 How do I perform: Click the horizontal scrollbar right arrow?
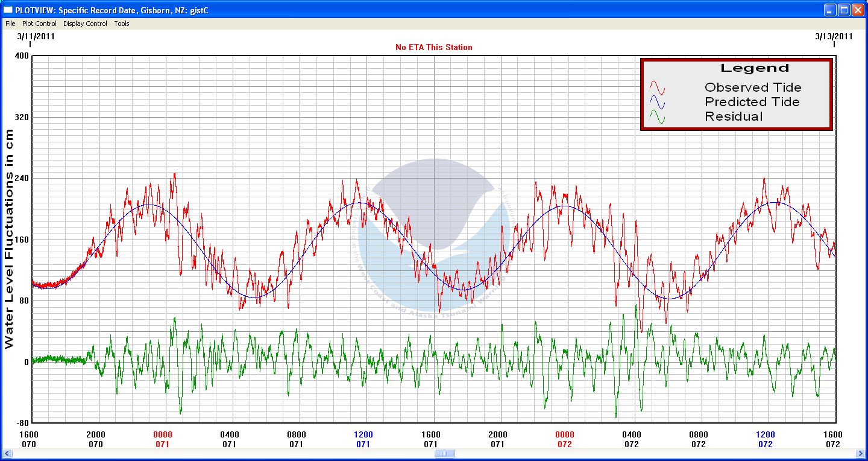pyautogui.click(x=860, y=454)
